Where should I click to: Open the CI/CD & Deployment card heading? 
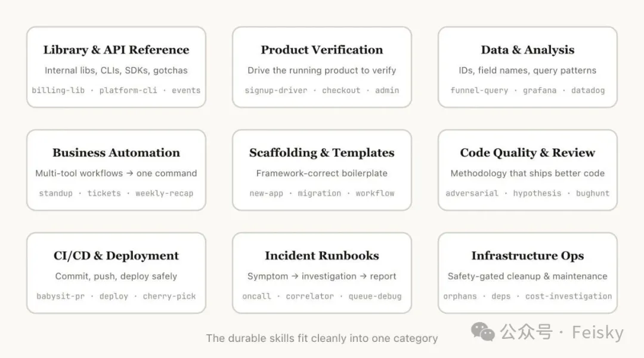[x=116, y=256]
